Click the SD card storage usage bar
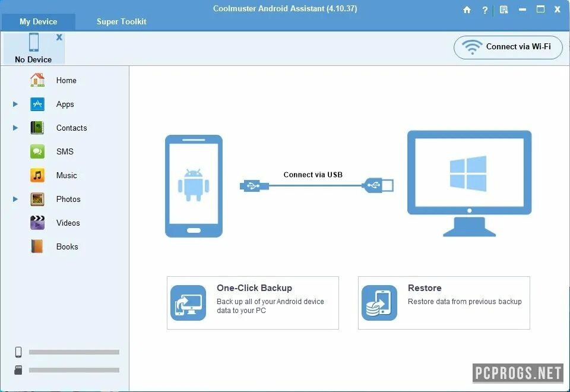The height and width of the screenshot is (392, 570). (x=74, y=370)
